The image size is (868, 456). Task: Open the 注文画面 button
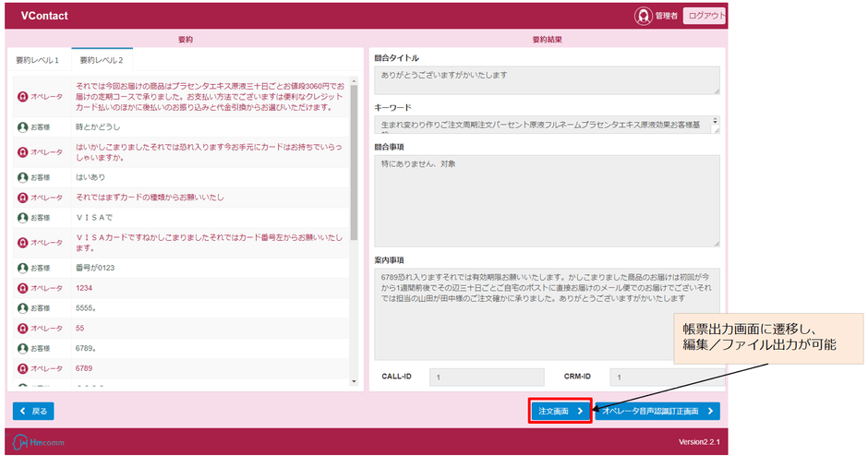click(560, 412)
